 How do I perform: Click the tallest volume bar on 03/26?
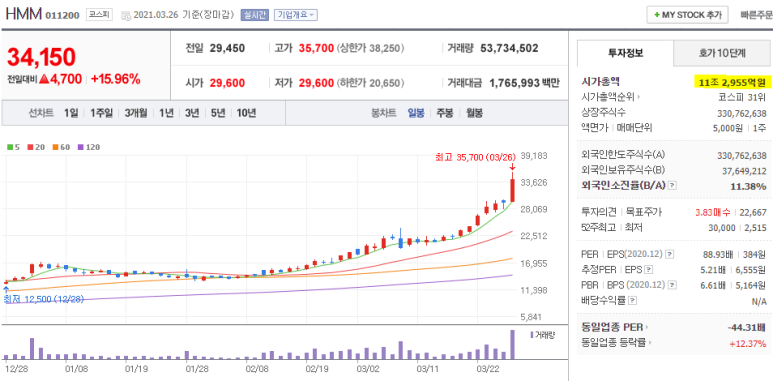[512, 345]
